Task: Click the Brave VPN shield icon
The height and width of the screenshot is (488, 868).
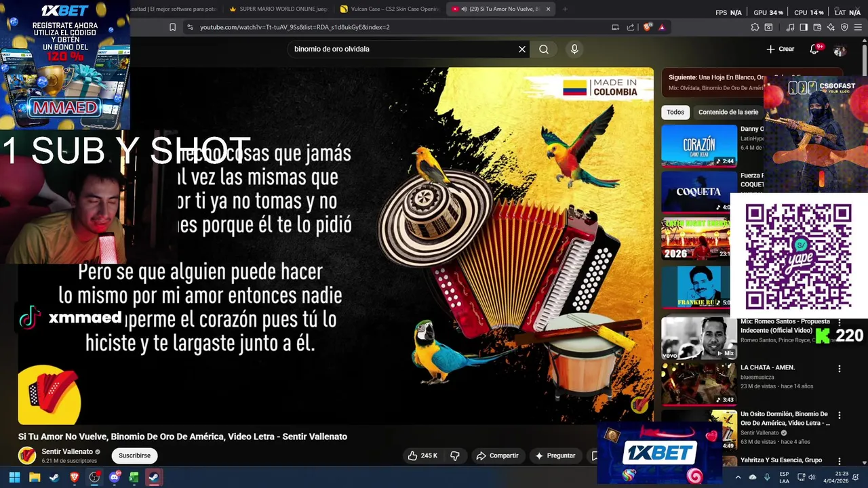Action: pos(844,27)
